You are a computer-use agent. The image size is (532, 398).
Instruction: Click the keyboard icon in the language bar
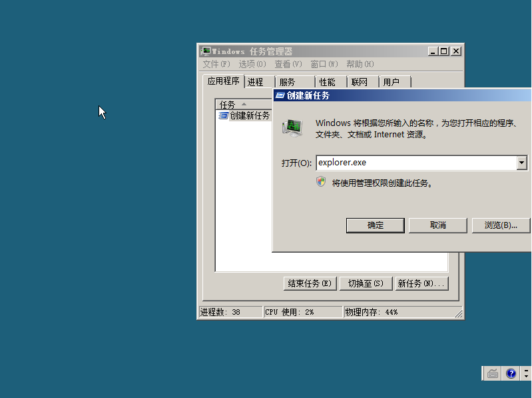(x=493, y=373)
